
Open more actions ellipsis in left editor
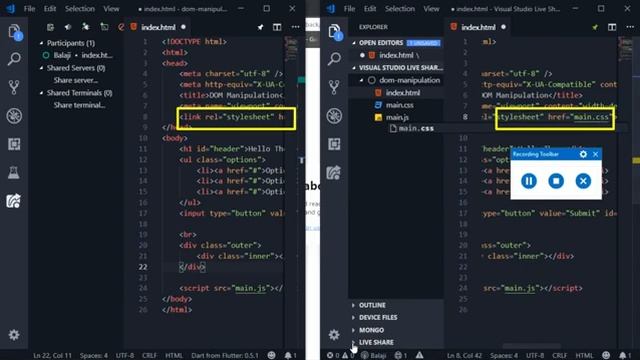point(296,27)
